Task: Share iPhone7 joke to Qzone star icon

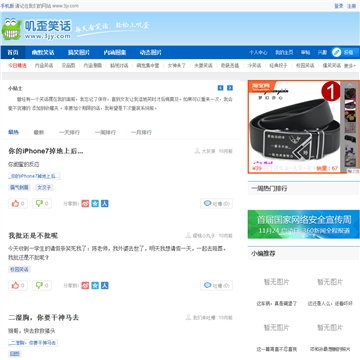Action: 95,203
